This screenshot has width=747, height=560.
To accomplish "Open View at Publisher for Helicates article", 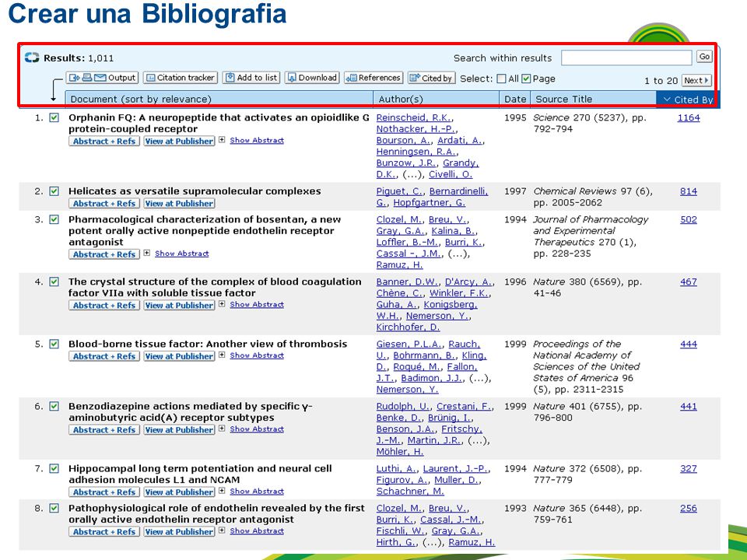I will pyautogui.click(x=179, y=203).
